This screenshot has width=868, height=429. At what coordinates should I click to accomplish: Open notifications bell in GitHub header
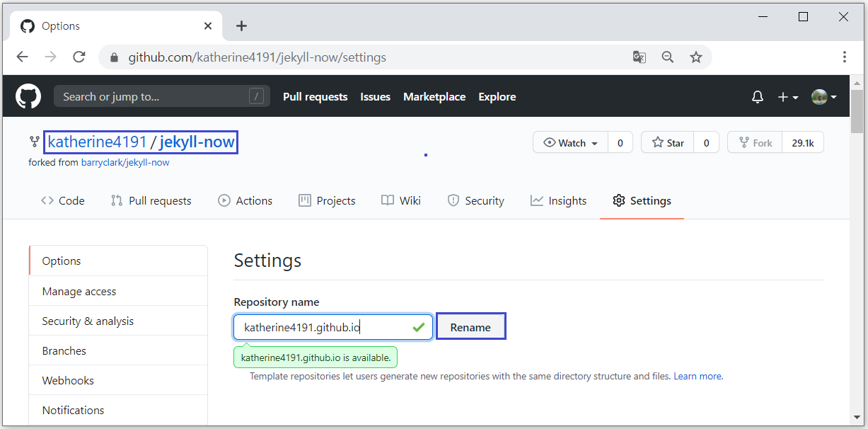(757, 97)
